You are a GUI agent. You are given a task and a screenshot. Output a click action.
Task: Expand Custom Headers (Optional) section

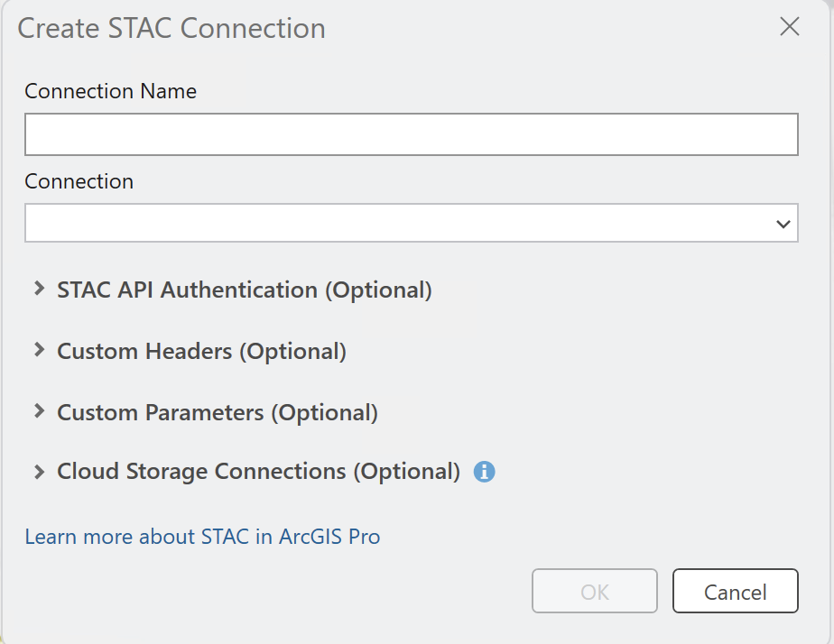39,350
